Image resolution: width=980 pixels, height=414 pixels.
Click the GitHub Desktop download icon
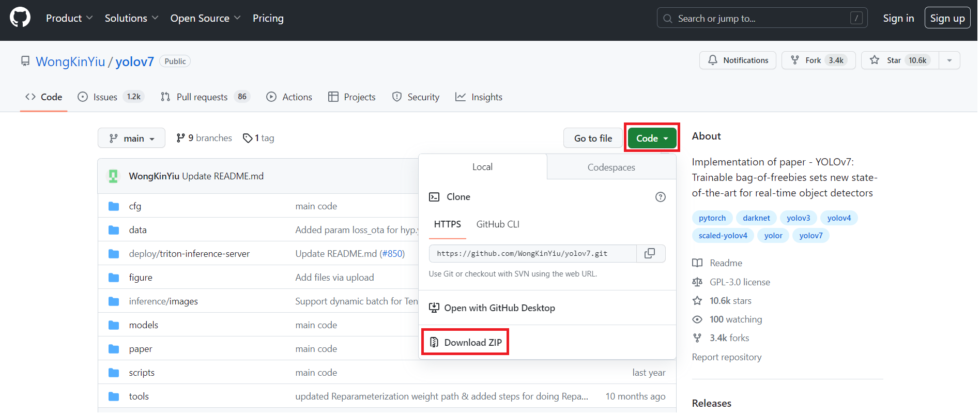click(434, 308)
